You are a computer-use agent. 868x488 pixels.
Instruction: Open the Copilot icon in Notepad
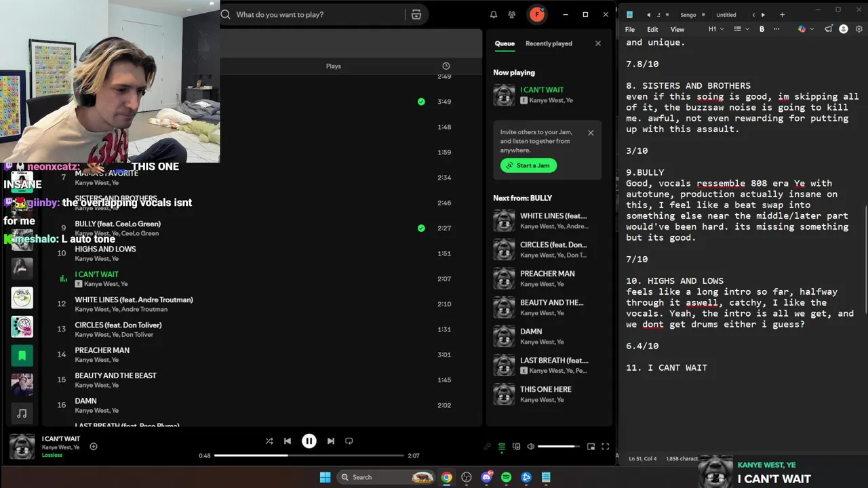tap(802, 29)
